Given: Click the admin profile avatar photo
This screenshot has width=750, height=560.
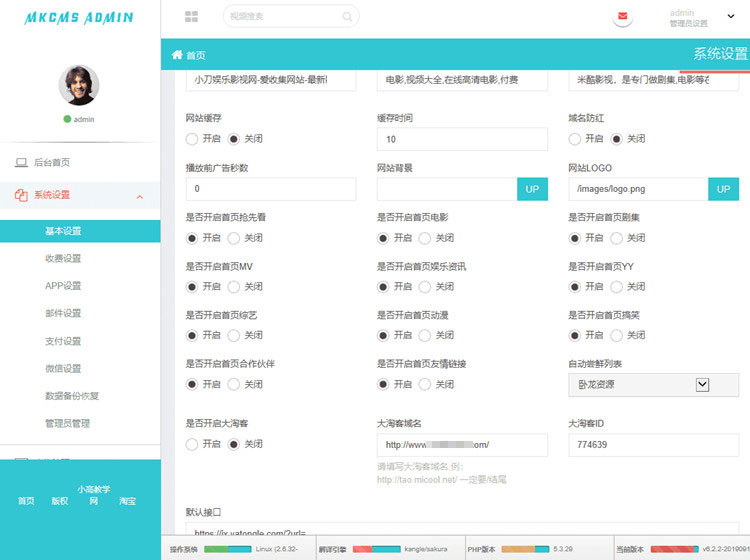Looking at the screenshot, I should coord(79,86).
